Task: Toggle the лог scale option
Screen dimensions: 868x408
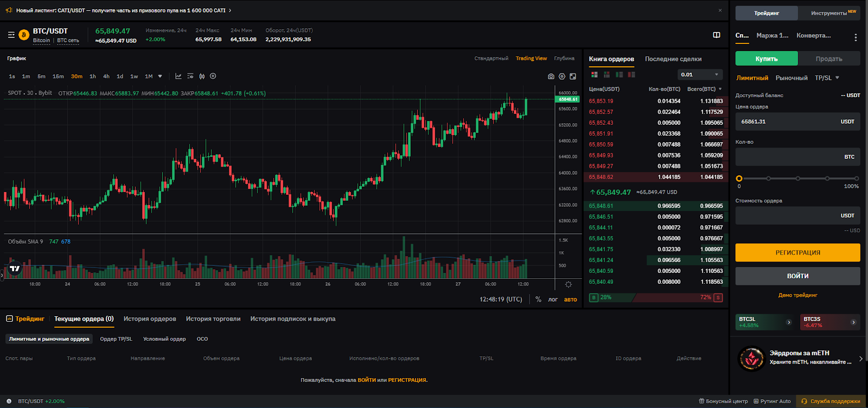Action: [553, 299]
